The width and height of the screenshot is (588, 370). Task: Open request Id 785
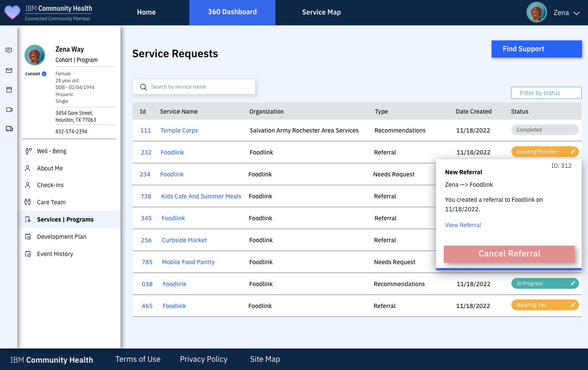tap(147, 262)
